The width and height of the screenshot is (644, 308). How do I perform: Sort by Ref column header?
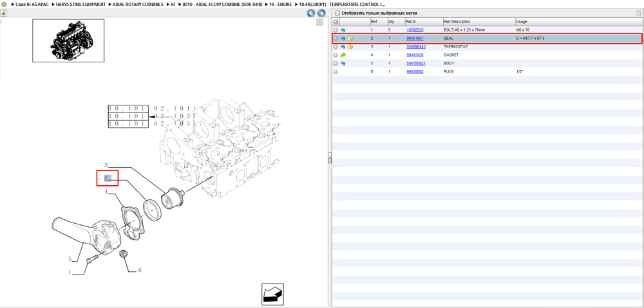click(378, 22)
